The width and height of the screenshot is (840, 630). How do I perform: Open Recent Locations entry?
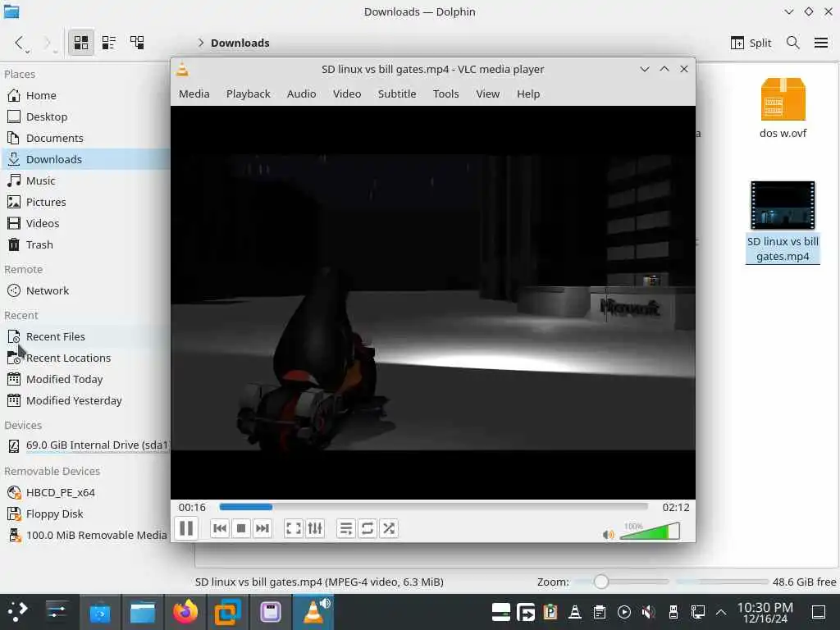[x=85, y=358]
